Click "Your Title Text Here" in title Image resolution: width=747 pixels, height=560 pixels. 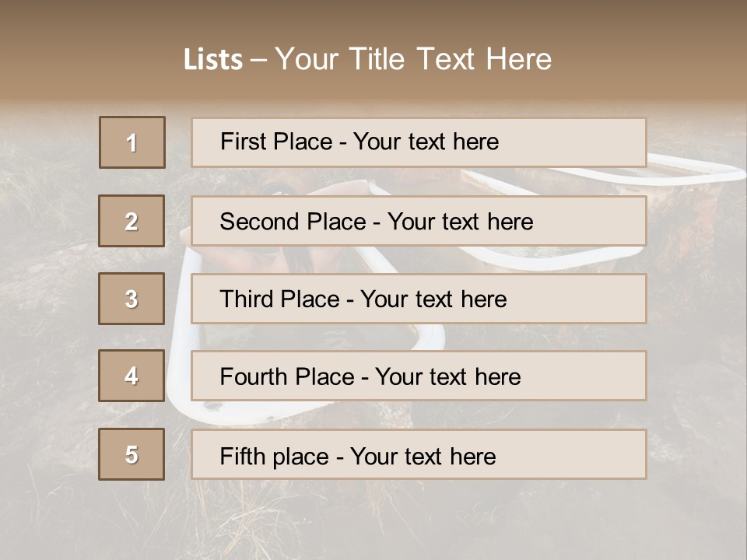[413, 60]
